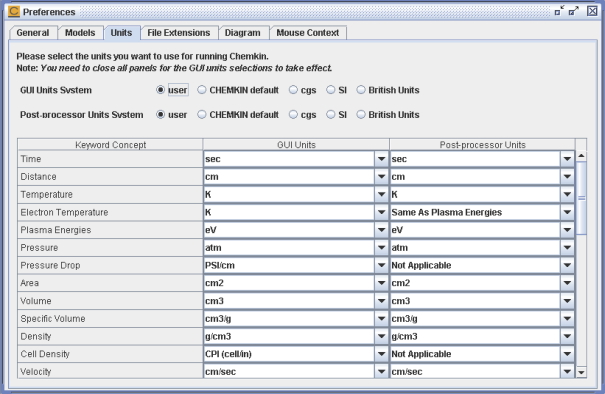Image resolution: width=605 pixels, height=394 pixels.
Task: Select 'user' for Post-processor Units System
Action: (172, 115)
